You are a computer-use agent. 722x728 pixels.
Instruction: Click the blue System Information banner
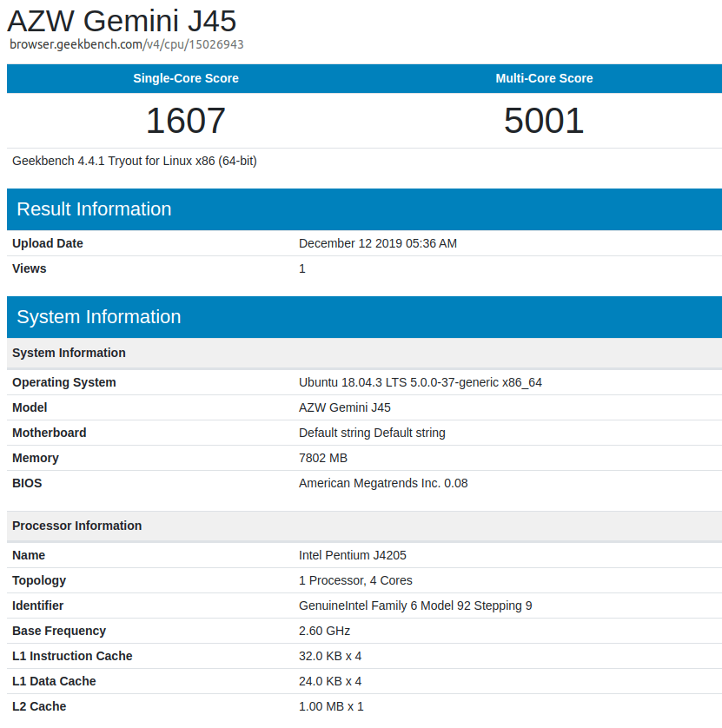(x=365, y=317)
